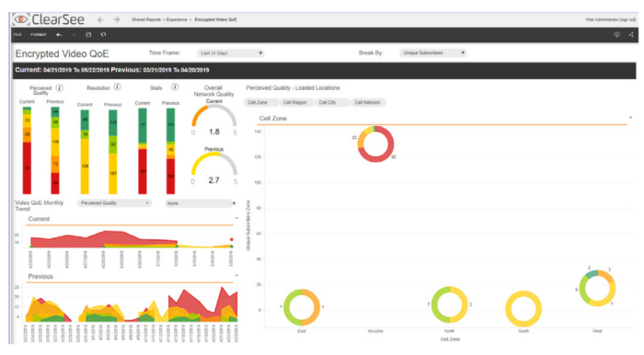Click the redo arrow in dark toolbar

pos(74,35)
